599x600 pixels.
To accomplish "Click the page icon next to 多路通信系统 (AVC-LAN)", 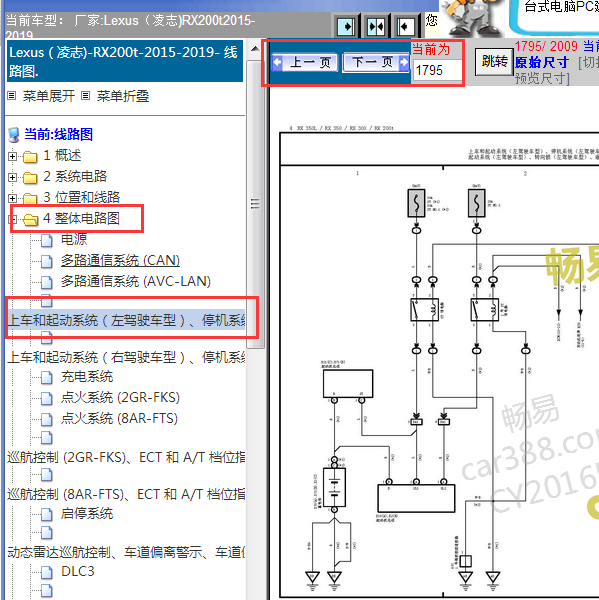I will tap(47, 282).
